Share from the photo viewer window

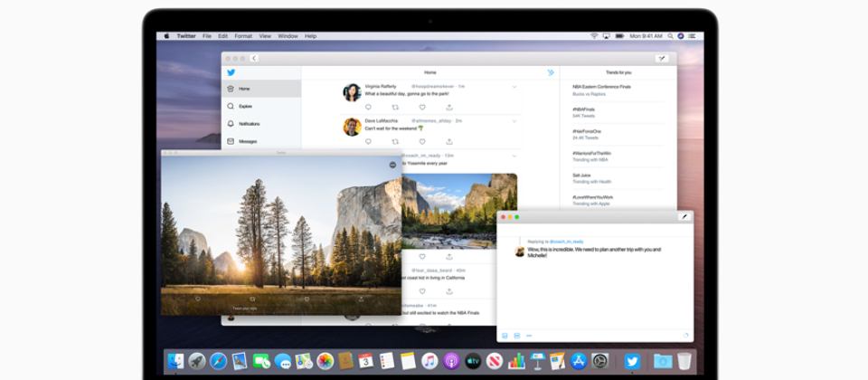coord(362,299)
